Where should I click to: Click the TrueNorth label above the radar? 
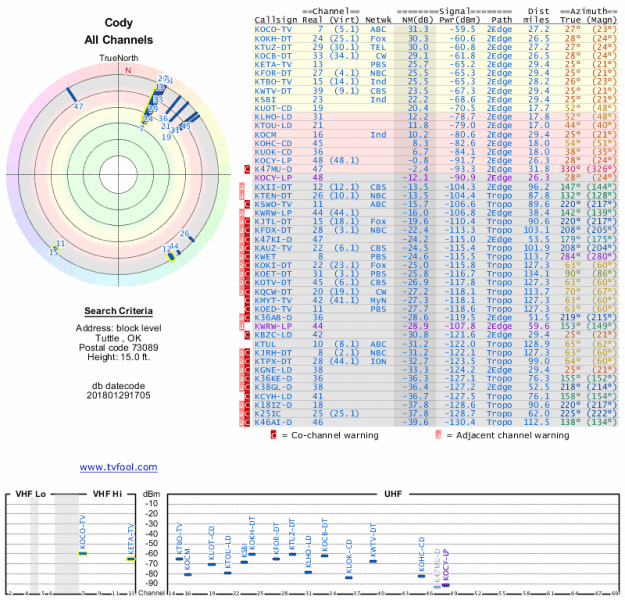(119, 58)
